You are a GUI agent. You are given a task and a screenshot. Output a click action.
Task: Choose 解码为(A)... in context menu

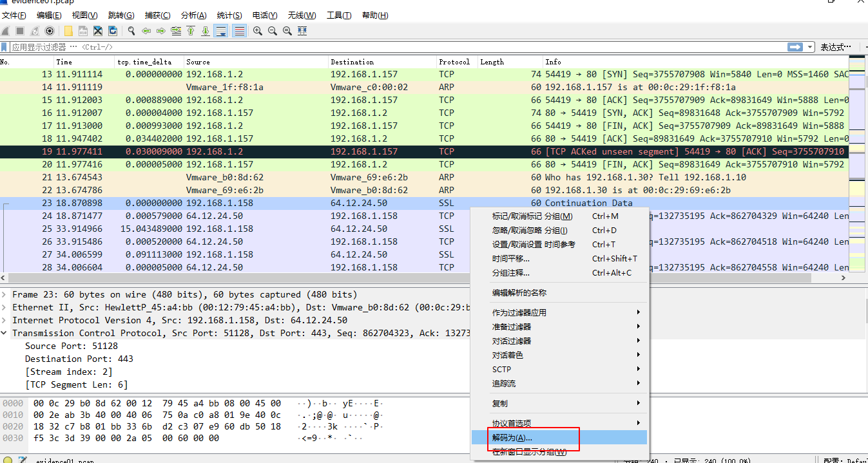559,437
